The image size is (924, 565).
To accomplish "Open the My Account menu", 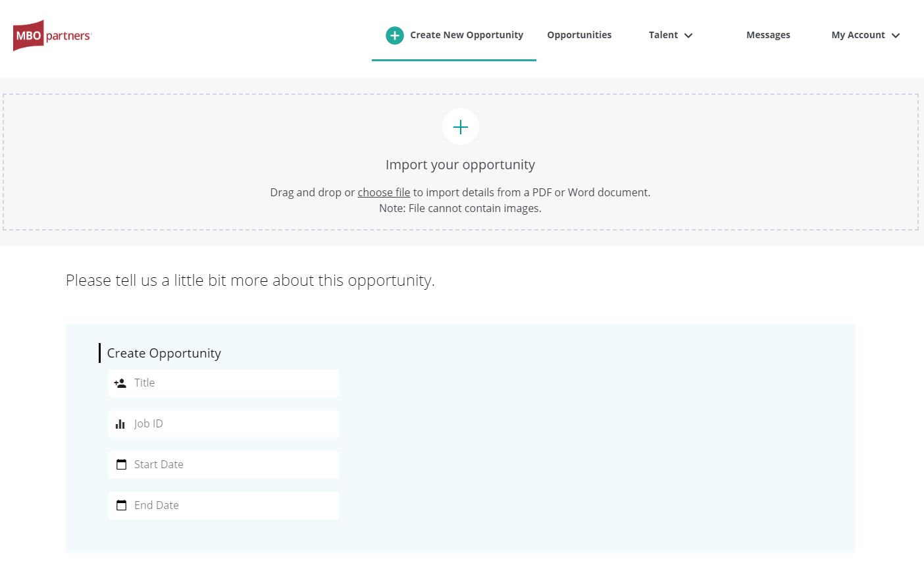I will click(x=865, y=35).
